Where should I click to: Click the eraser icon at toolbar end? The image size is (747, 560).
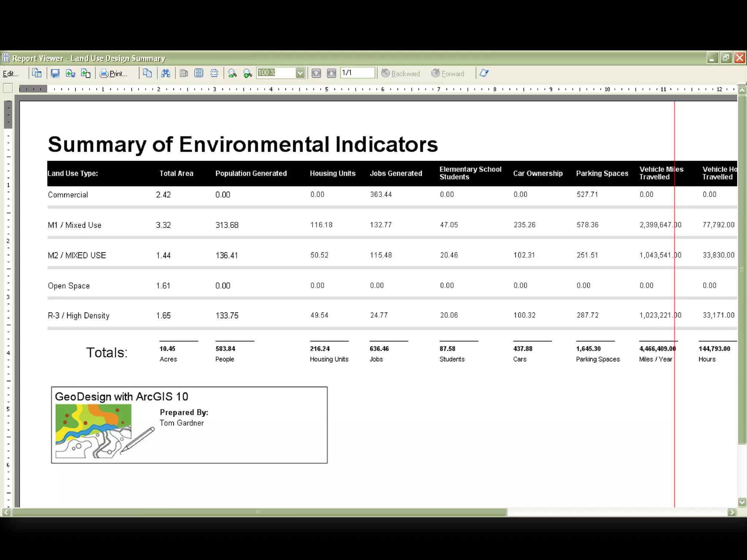[x=484, y=73]
